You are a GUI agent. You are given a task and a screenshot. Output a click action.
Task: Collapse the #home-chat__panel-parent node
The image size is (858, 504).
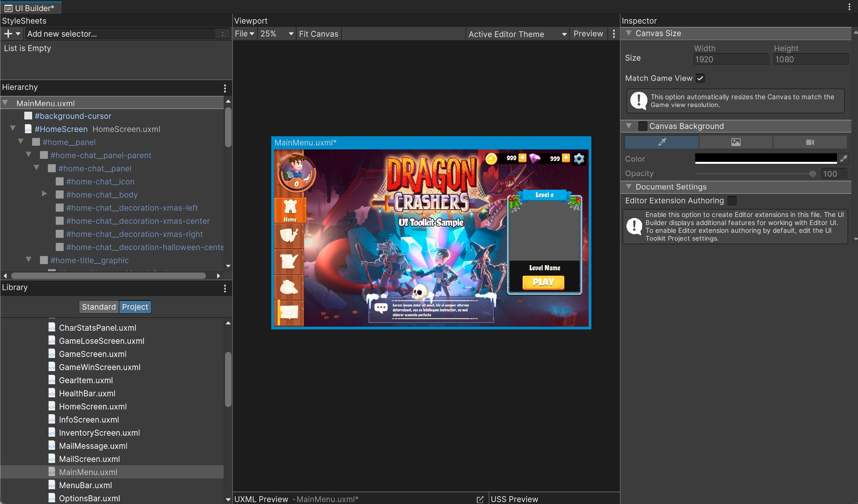pos(29,155)
